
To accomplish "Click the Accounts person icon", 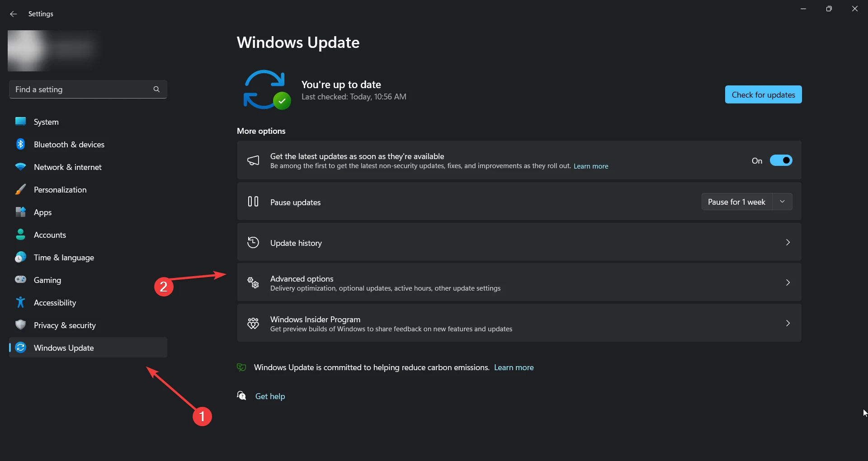I will click(x=20, y=235).
